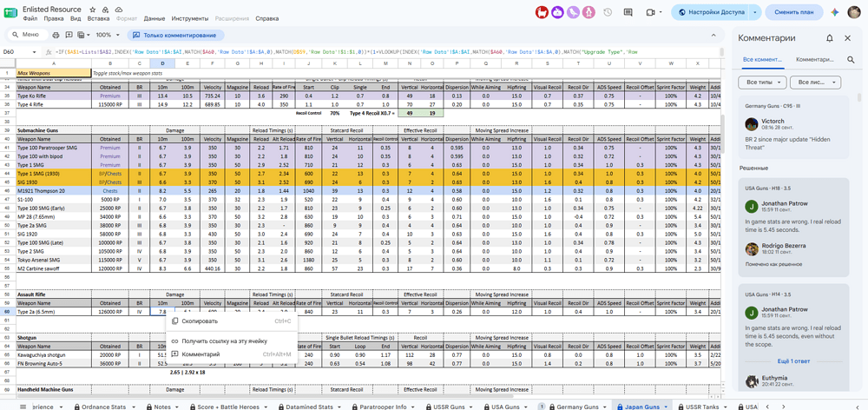Click the Только комментирование mode button

coord(175,35)
